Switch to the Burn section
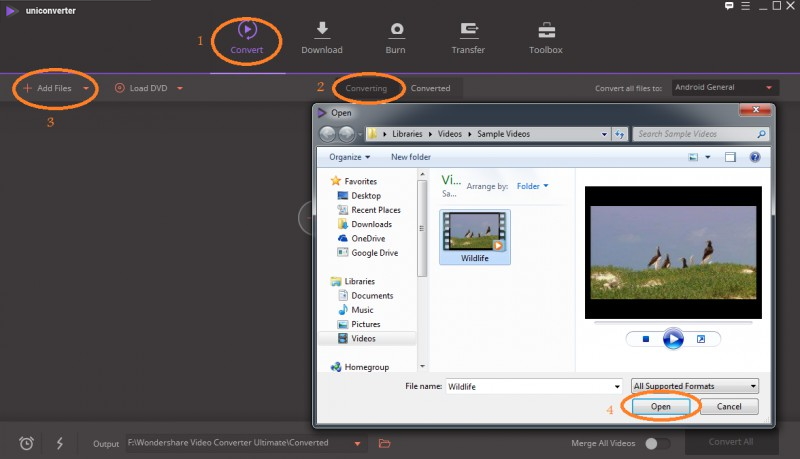 click(x=396, y=38)
